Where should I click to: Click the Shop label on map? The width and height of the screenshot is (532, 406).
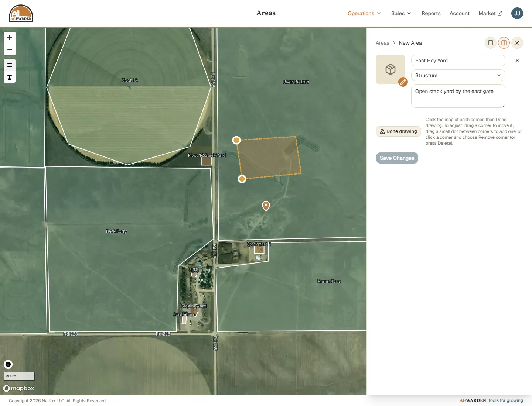[x=194, y=270]
